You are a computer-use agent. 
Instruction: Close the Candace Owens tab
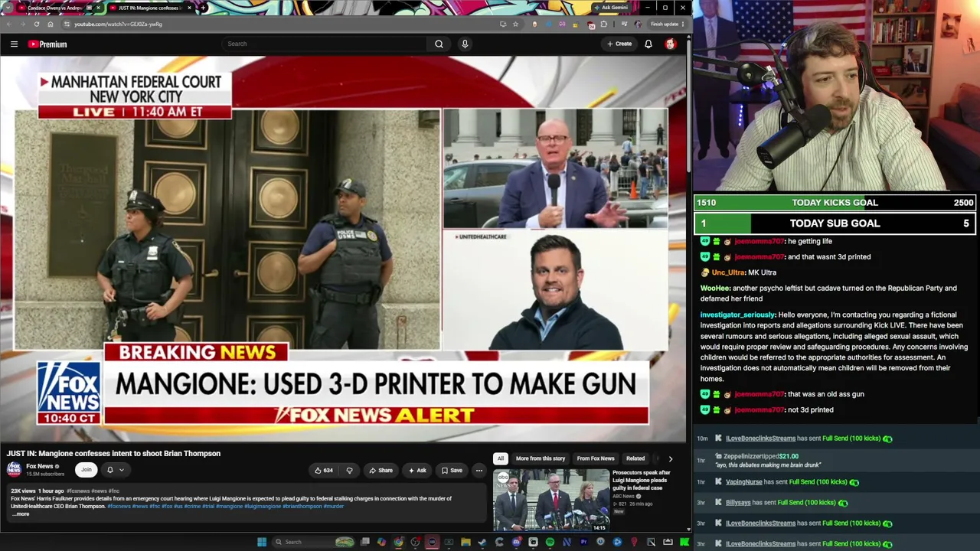pos(98,8)
